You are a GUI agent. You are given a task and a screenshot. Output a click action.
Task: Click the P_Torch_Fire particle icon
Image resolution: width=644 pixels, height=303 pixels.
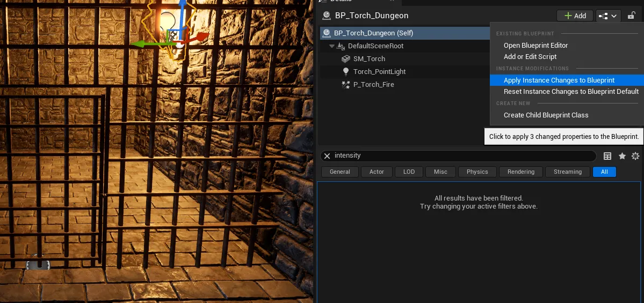click(x=346, y=84)
